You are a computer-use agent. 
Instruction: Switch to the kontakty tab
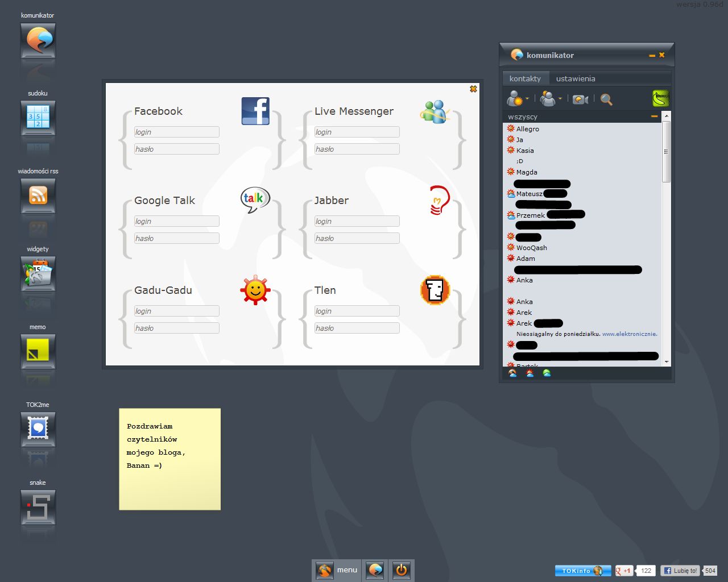click(525, 78)
